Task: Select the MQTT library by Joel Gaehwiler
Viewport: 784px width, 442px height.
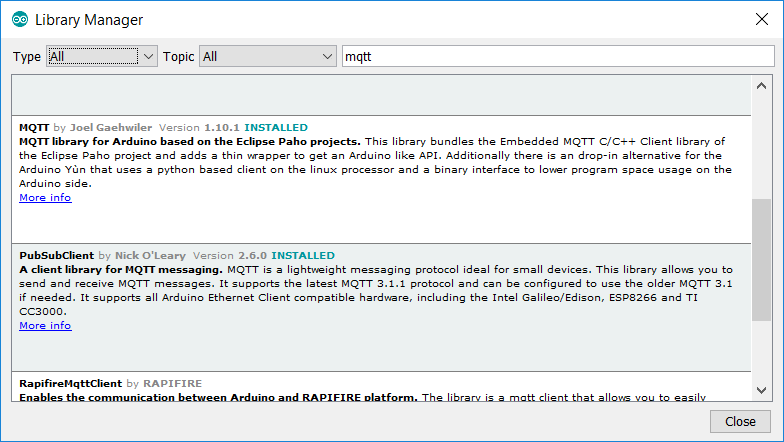Action: click(x=36, y=128)
